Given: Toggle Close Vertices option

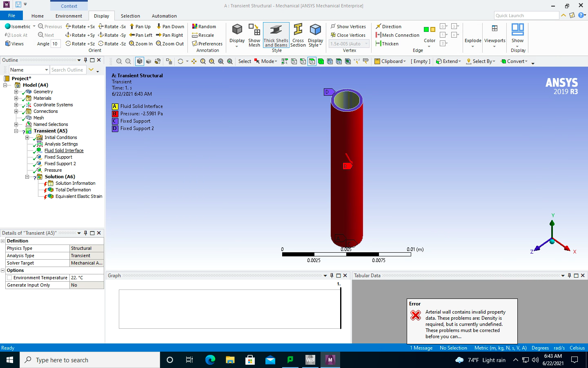Looking at the screenshot, I should point(348,35).
